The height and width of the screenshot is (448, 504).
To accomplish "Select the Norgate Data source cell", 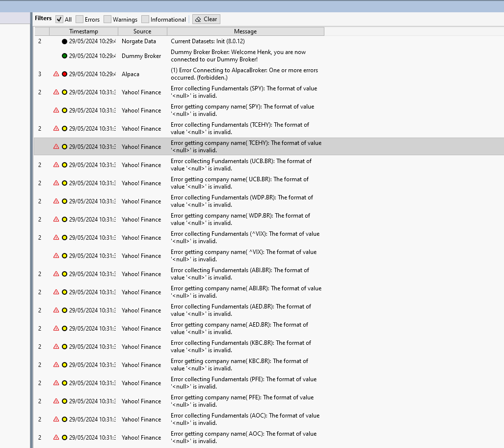I will pos(138,41).
